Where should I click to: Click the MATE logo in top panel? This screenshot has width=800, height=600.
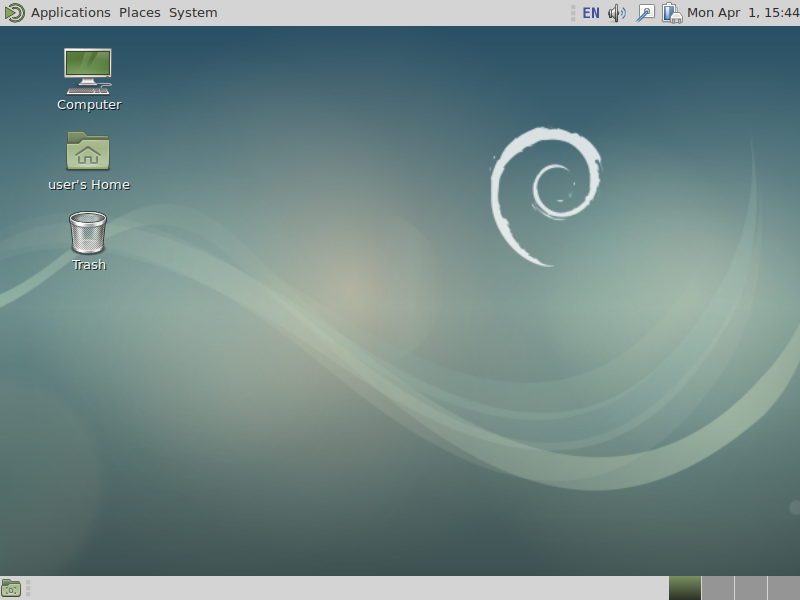tap(14, 13)
